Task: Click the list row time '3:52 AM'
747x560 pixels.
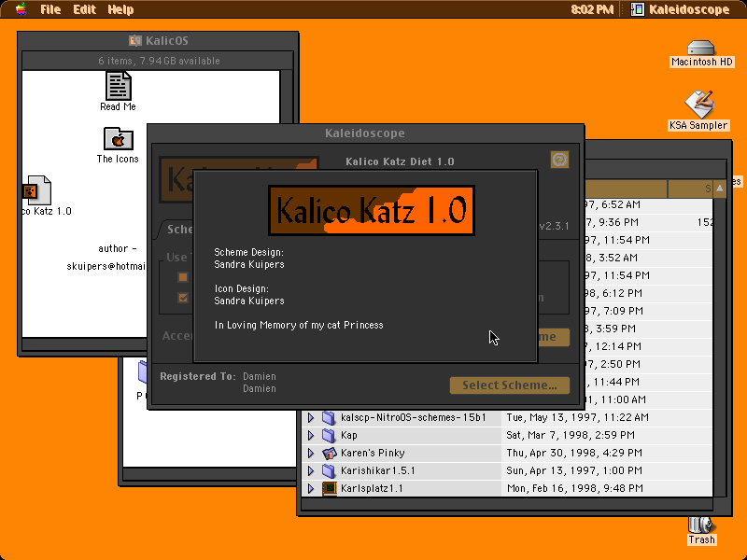Action: click(617, 258)
